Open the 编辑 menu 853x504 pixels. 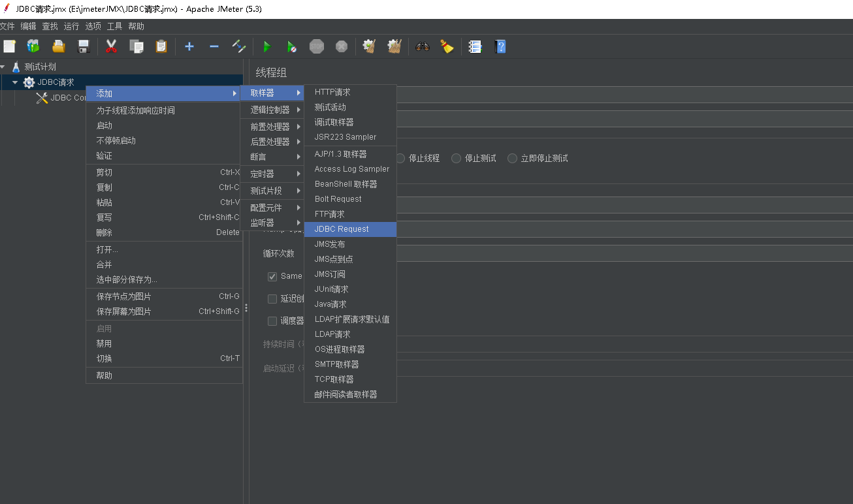tap(28, 26)
